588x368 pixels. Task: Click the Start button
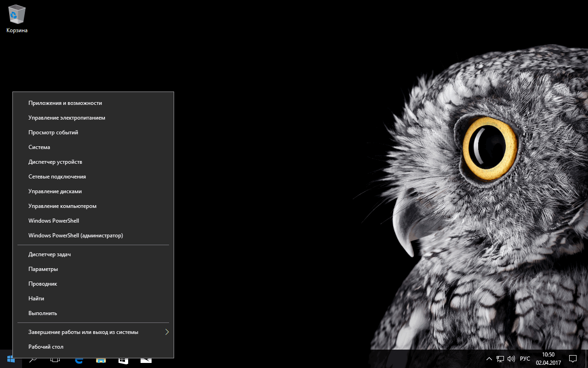click(x=10, y=359)
